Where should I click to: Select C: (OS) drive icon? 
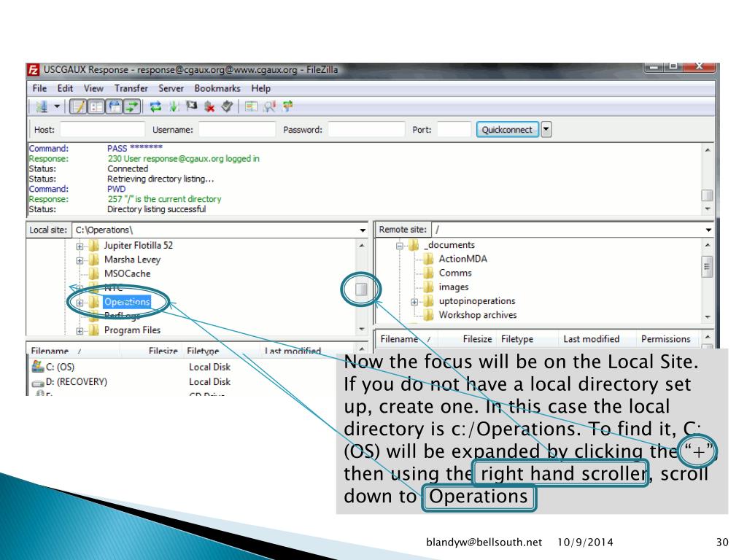click(38, 366)
